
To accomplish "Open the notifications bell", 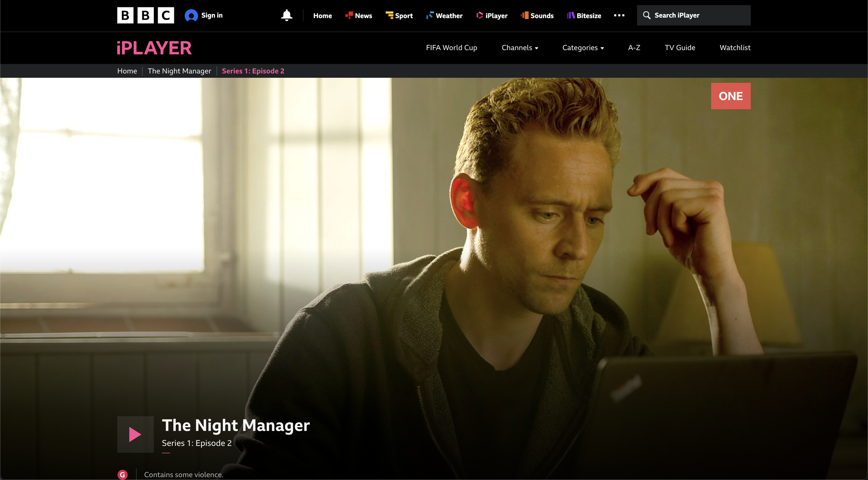I will pyautogui.click(x=287, y=15).
